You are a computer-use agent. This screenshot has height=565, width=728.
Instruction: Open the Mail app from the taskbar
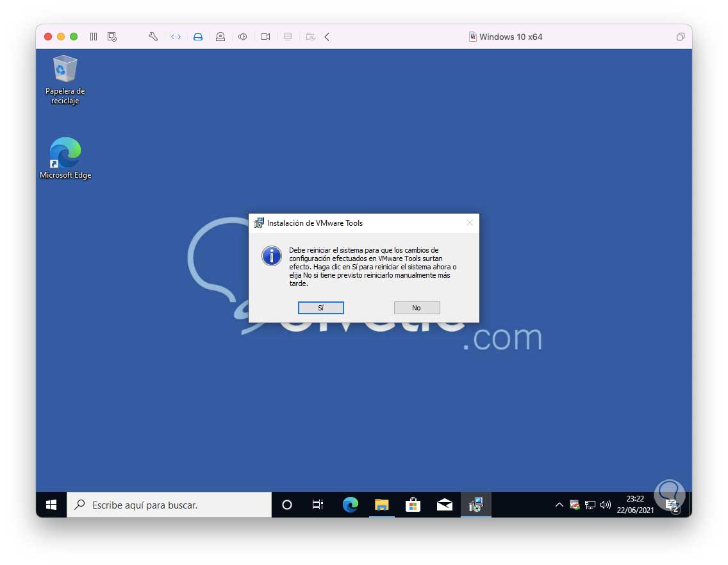[444, 505]
